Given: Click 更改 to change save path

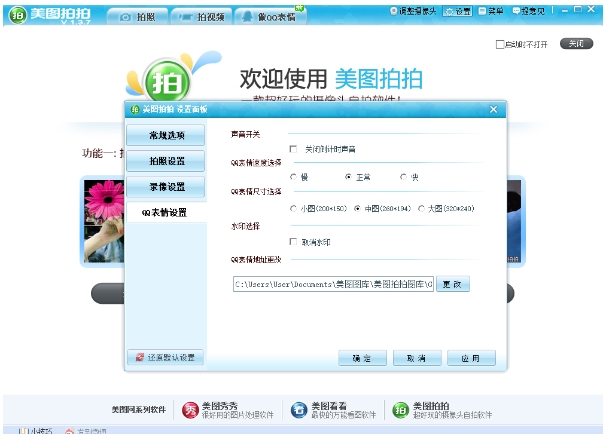Looking at the screenshot, I should [453, 284].
